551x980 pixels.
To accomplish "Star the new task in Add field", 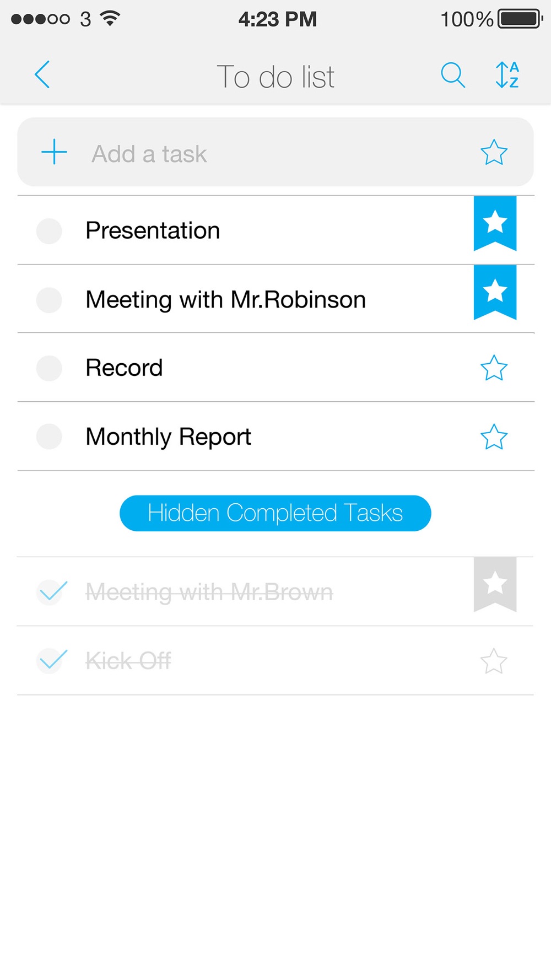I will click(494, 153).
